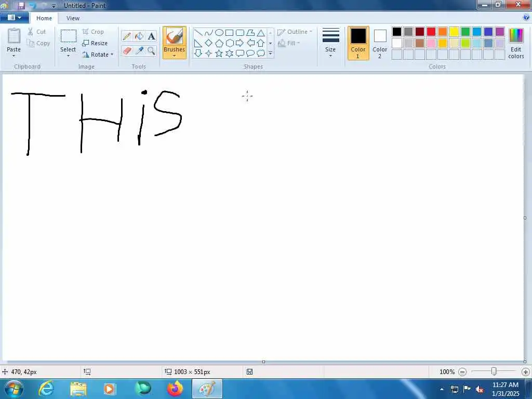
Task: Pick the yellow color swatch
Action: (x=454, y=32)
